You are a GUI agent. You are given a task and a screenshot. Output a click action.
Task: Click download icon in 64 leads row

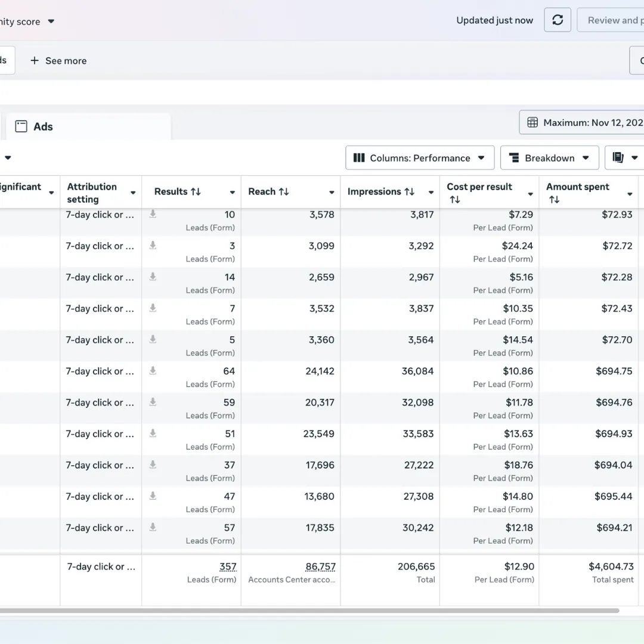click(x=153, y=371)
